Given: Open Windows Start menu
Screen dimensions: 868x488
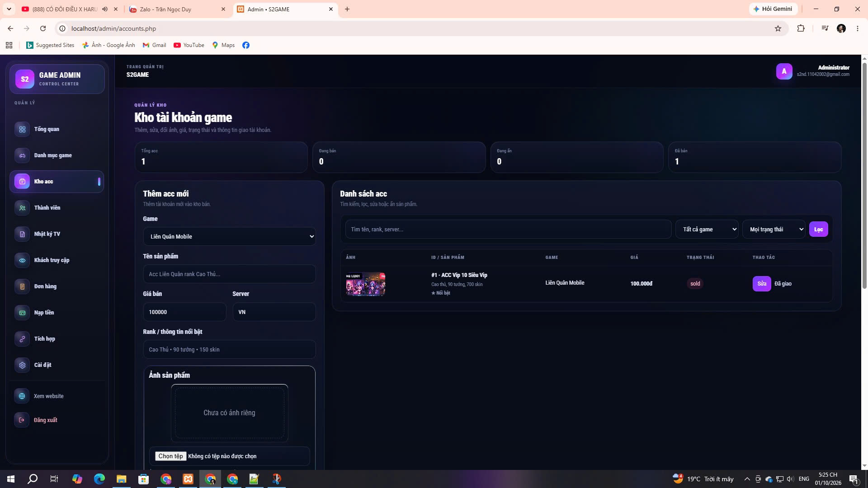Looking at the screenshot, I should coord(11,479).
